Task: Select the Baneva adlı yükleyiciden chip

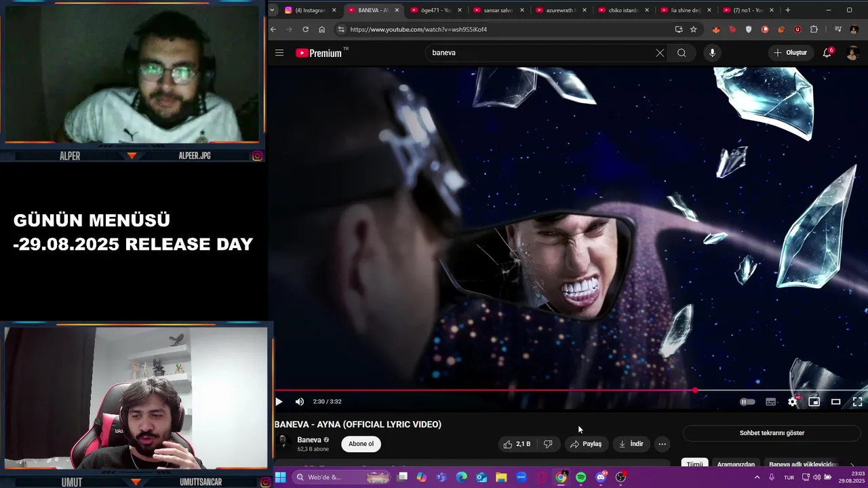Action: [804, 464]
